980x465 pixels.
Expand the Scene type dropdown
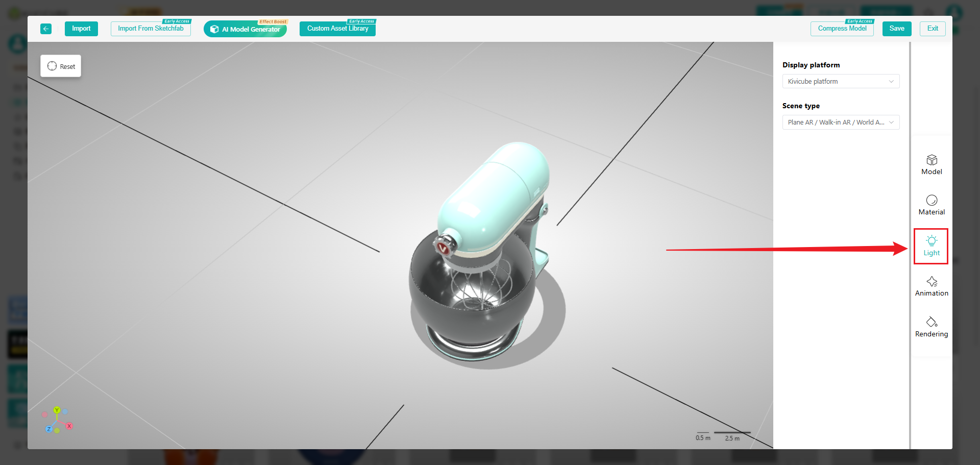(841, 123)
